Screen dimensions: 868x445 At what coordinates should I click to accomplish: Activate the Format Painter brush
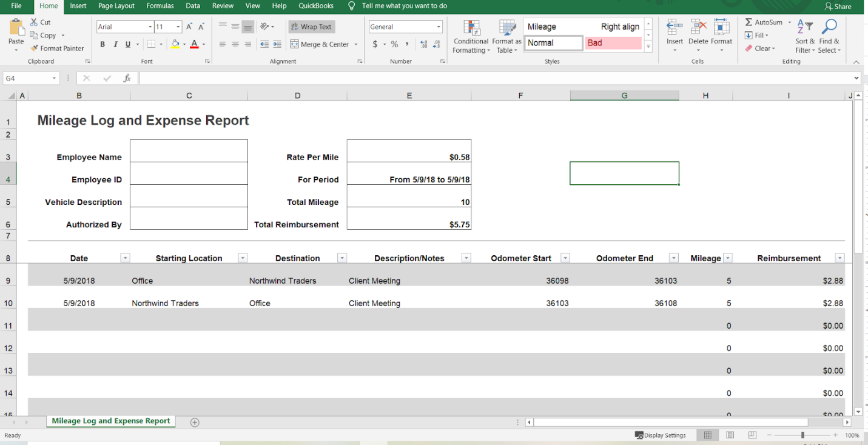coord(35,49)
